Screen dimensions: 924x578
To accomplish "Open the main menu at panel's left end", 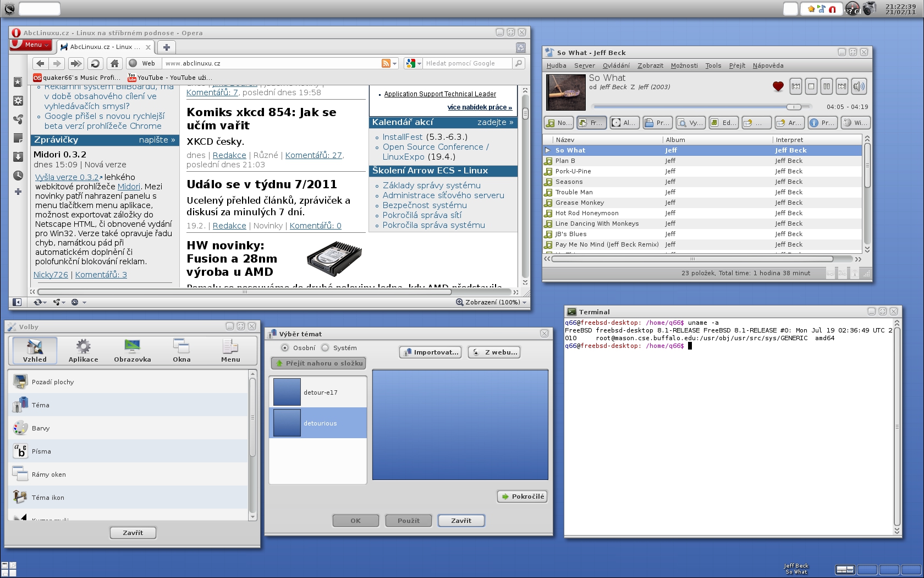I will point(9,9).
